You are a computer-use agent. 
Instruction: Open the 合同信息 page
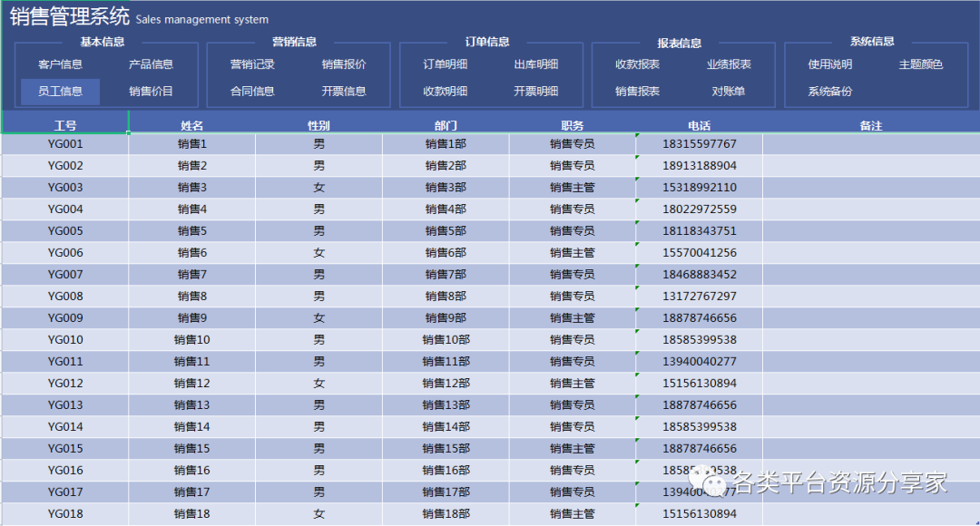point(252,92)
